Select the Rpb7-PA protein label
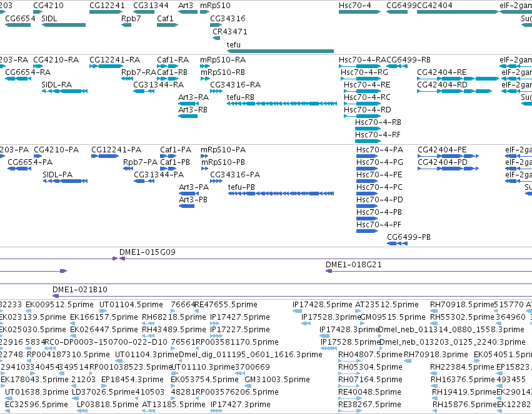532x414 pixels. (x=140, y=162)
